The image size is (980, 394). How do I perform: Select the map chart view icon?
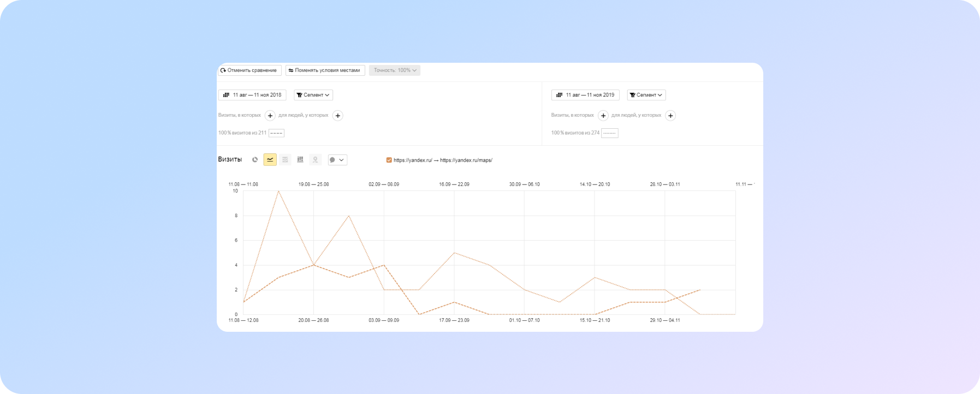click(x=315, y=160)
